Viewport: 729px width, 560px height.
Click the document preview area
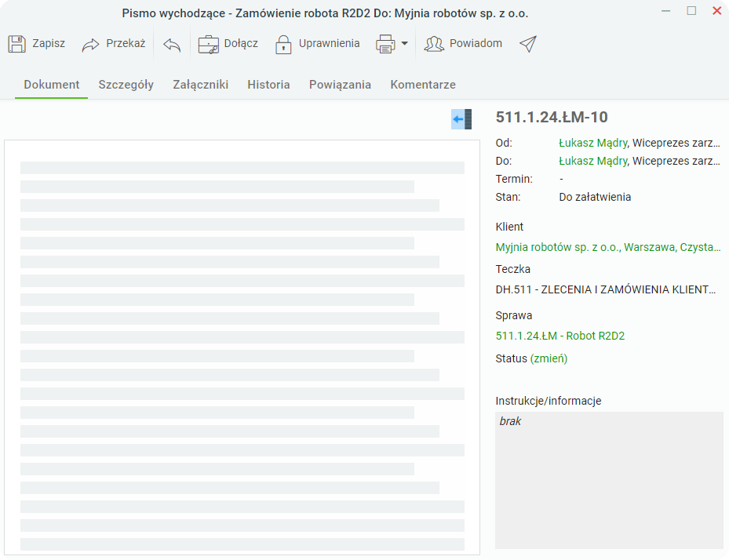pyautogui.click(x=242, y=347)
